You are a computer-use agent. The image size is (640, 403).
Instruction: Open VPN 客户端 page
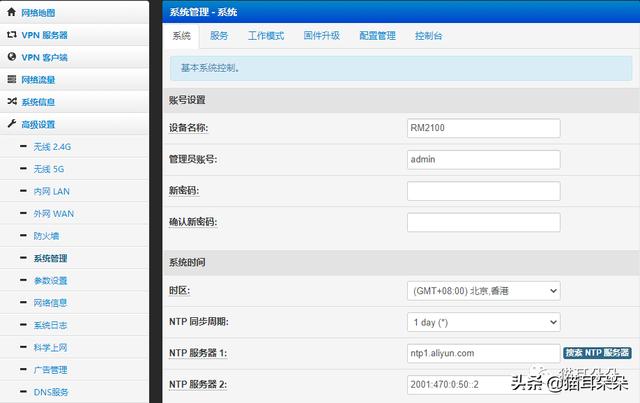click(x=44, y=58)
